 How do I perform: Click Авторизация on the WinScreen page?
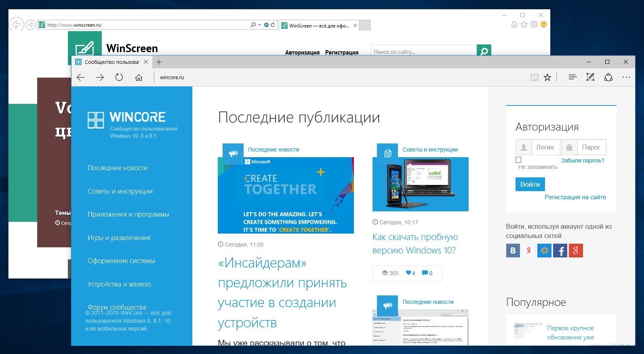point(302,53)
